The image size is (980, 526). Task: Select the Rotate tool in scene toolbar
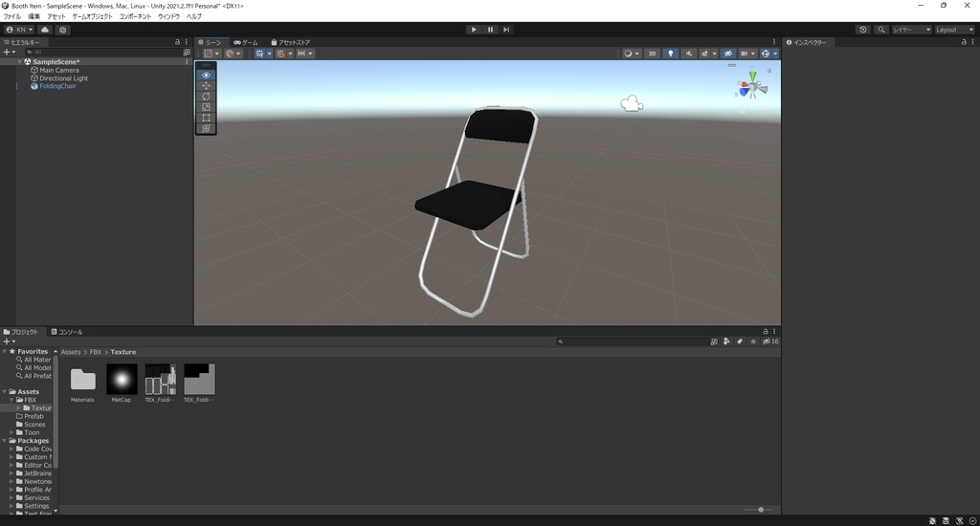pos(206,97)
